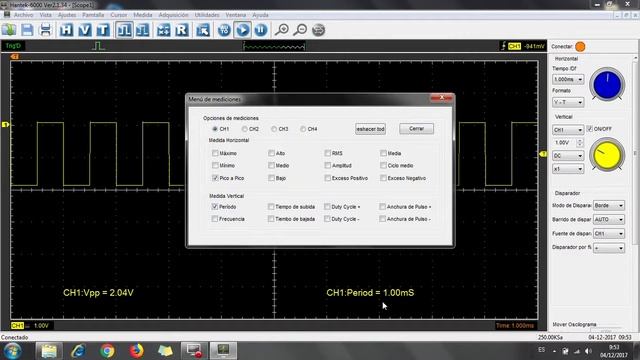The height and width of the screenshot is (360, 640).
Task: Open the Fuente de disparo CH1 dropdown
Action: click(x=609, y=233)
